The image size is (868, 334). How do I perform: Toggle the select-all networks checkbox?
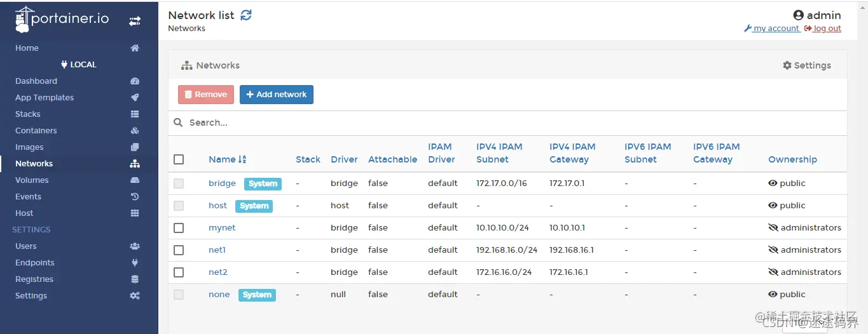179,159
